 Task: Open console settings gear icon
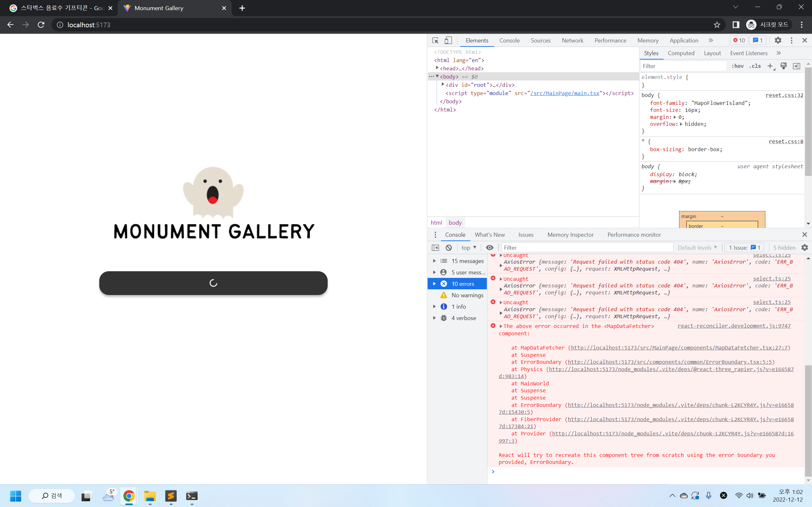[x=805, y=247]
